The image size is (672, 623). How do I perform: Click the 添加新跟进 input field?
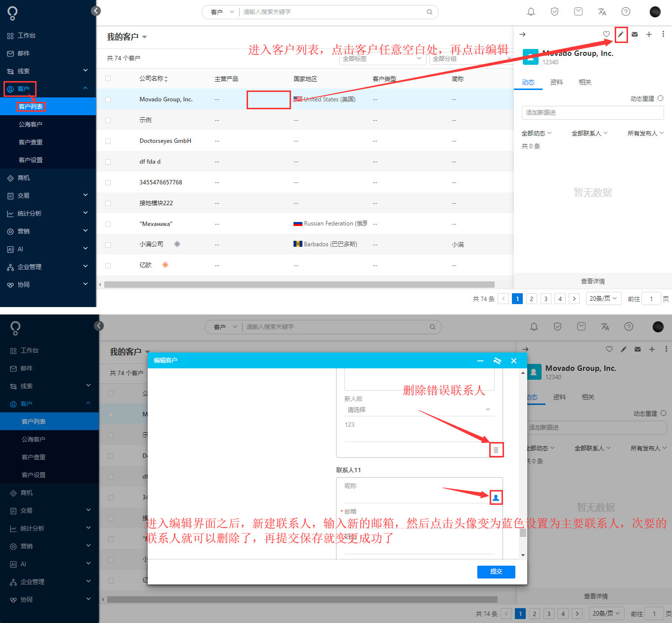click(592, 113)
